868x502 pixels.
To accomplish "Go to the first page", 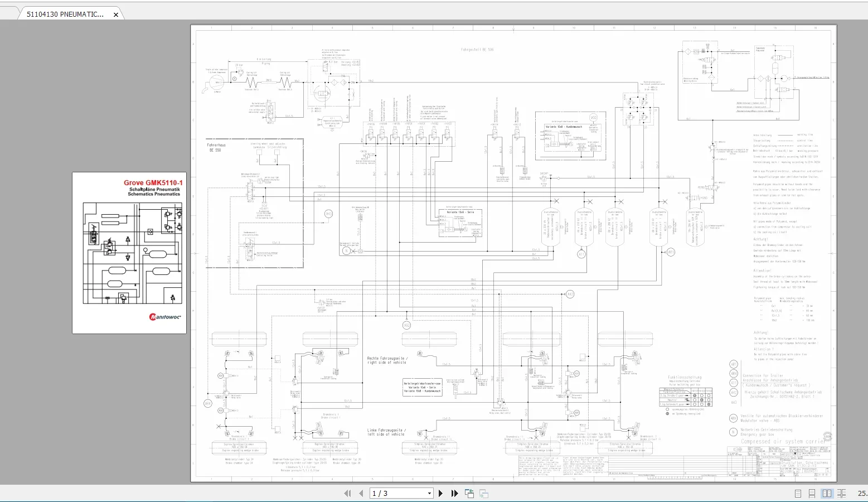I will (347, 493).
